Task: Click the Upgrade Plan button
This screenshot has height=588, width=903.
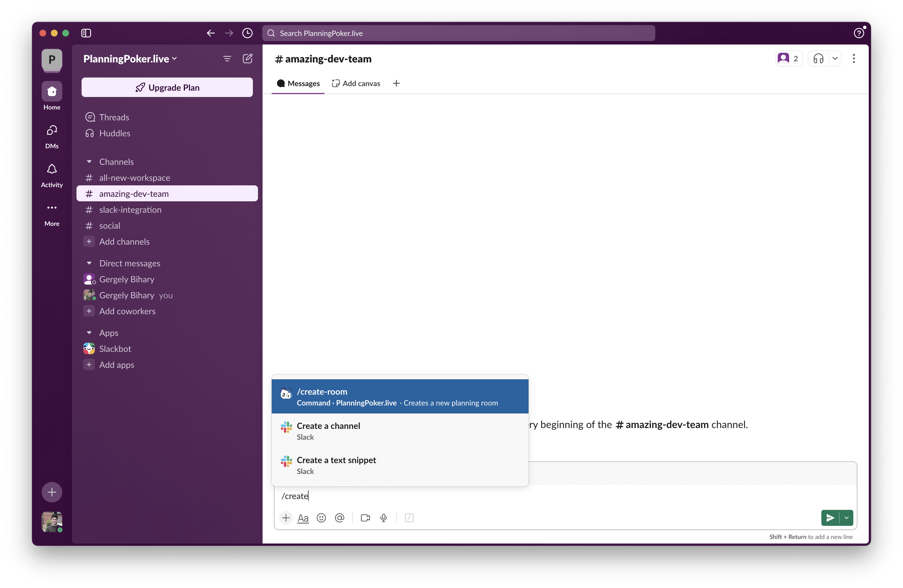Action: 167,87
